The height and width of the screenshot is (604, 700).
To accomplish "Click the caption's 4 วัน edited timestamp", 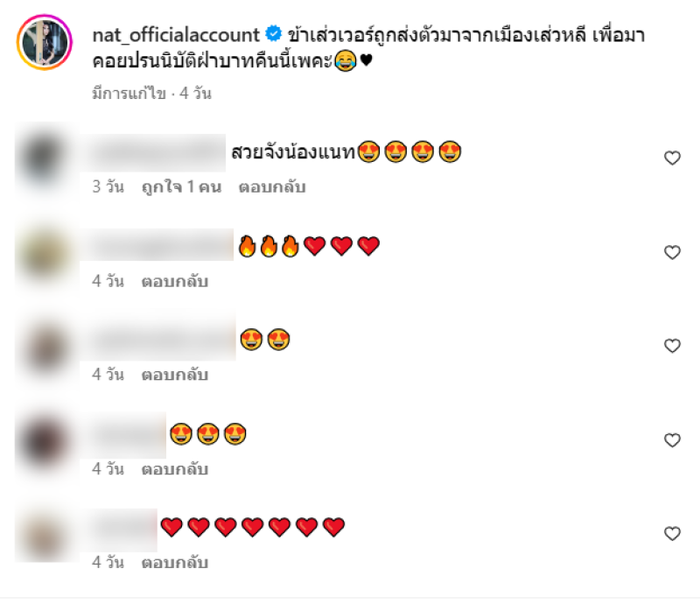I will coord(195,94).
